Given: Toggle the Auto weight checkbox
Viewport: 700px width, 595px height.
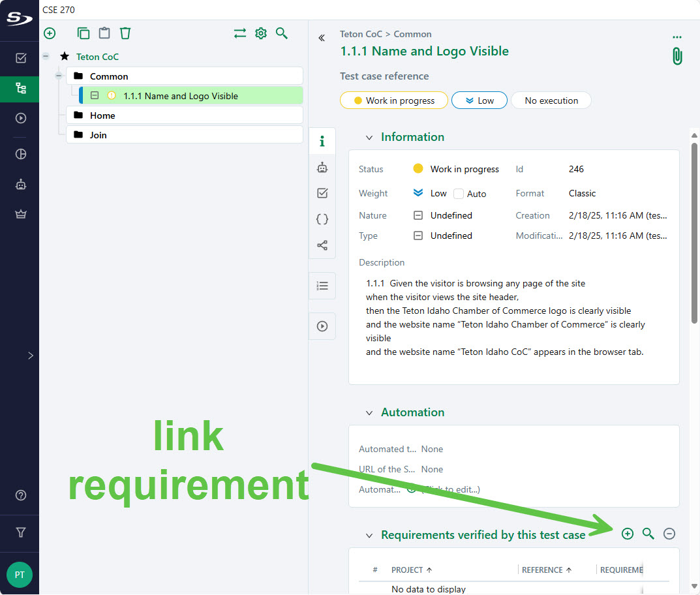Looking at the screenshot, I should pos(459,194).
